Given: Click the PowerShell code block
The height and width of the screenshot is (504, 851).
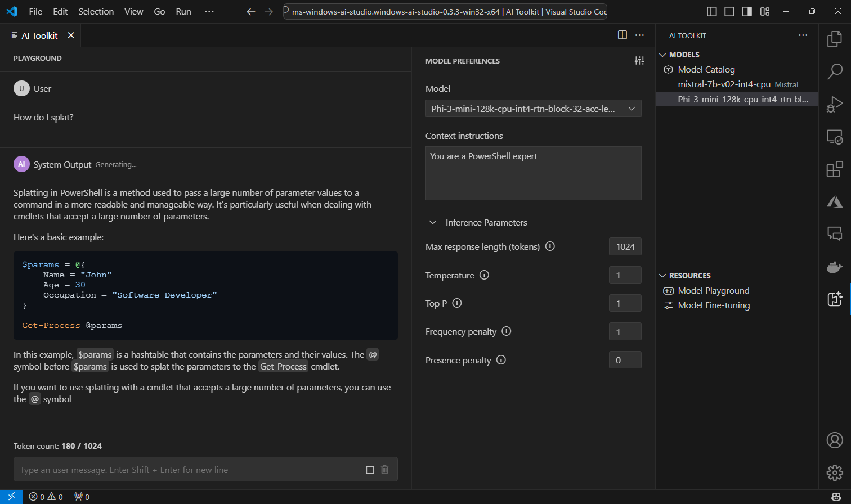Looking at the screenshot, I should click(205, 295).
